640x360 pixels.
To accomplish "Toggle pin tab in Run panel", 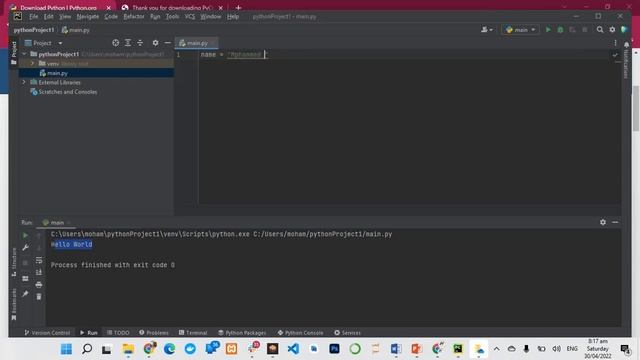I will pyautogui.click(x=25, y=294).
